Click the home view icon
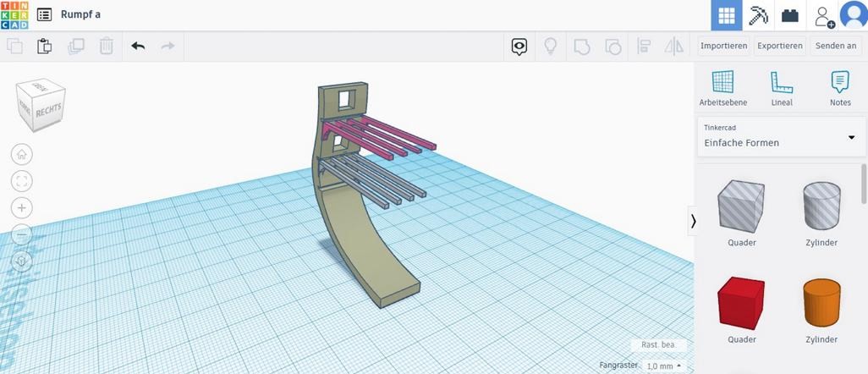 pyautogui.click(x=22, y=154)
